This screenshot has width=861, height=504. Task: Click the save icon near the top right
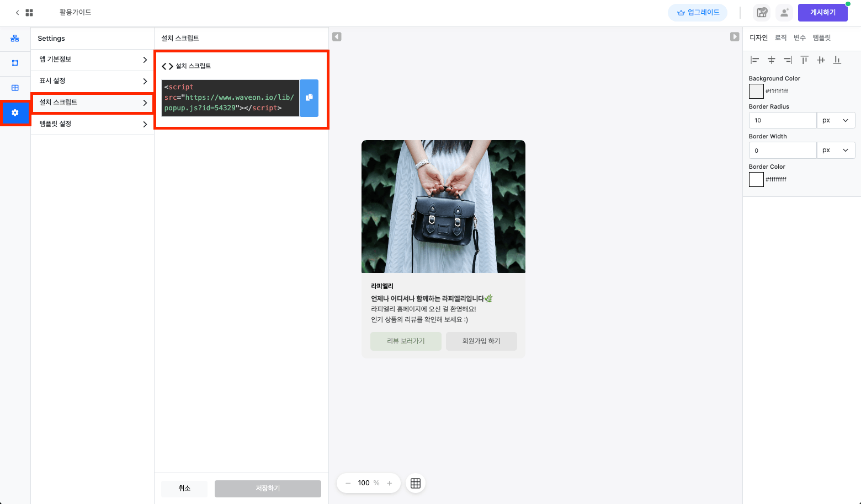coord(762,12)
